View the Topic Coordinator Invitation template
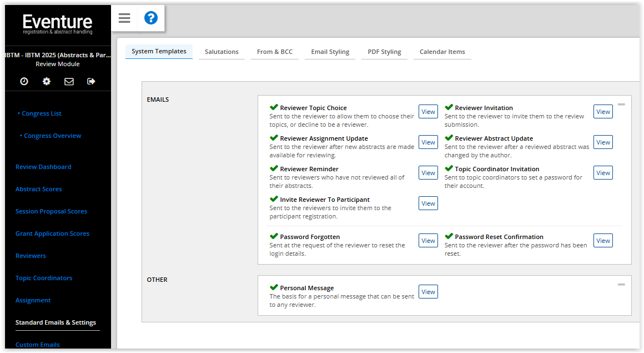 pyautogui.click(x=603, y=173)
